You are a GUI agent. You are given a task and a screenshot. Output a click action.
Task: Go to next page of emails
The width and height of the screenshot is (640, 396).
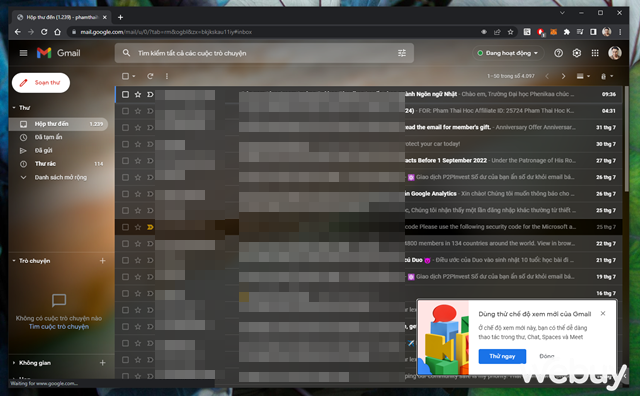click(563, 76)
